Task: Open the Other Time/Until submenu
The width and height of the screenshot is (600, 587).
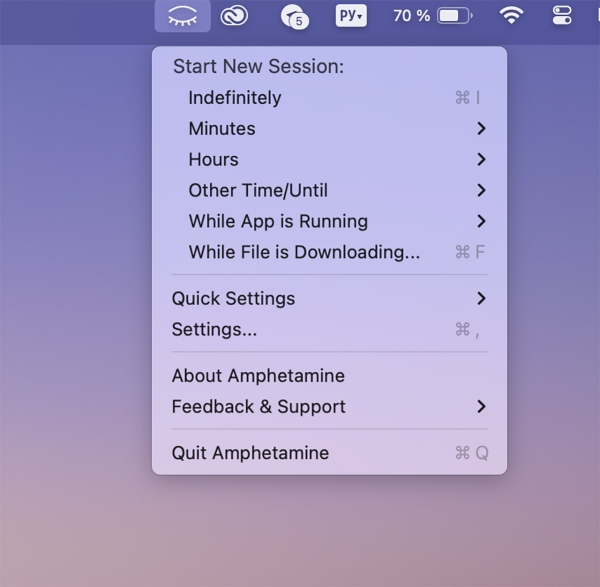Action: [329, 191]
